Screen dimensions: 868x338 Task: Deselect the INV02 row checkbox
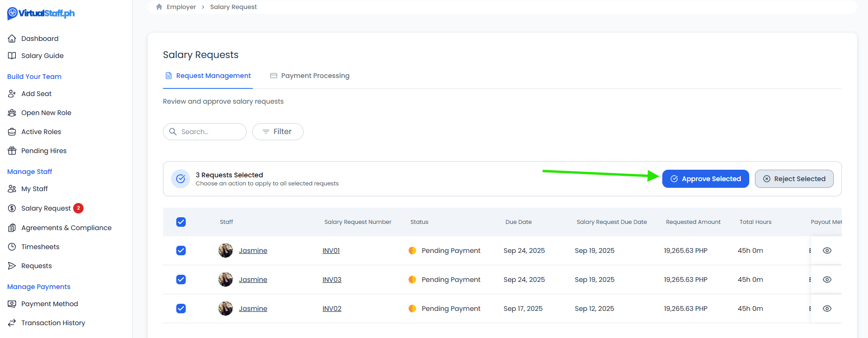[x=181, y=309]
